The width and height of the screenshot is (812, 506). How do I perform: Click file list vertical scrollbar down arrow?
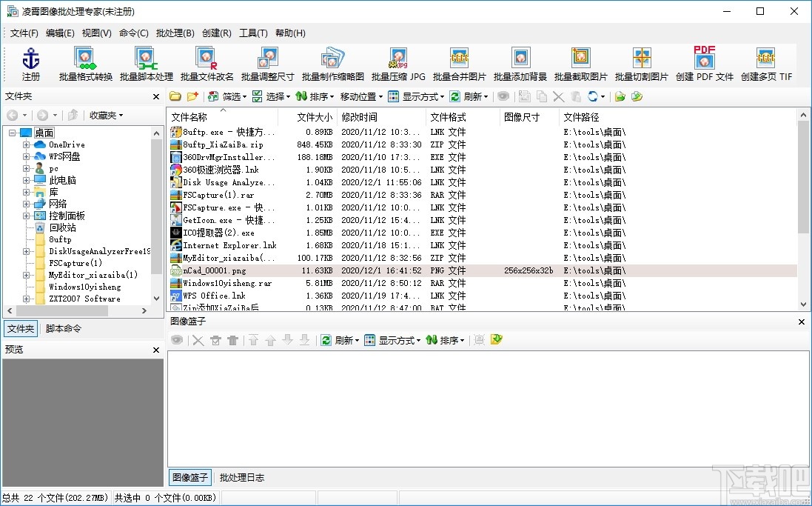[804, 304]
